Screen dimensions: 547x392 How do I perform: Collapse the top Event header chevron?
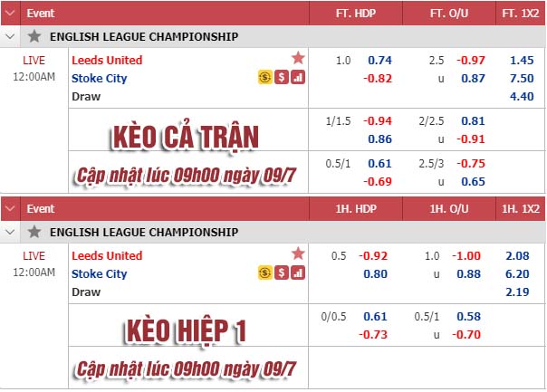(10, 14)
